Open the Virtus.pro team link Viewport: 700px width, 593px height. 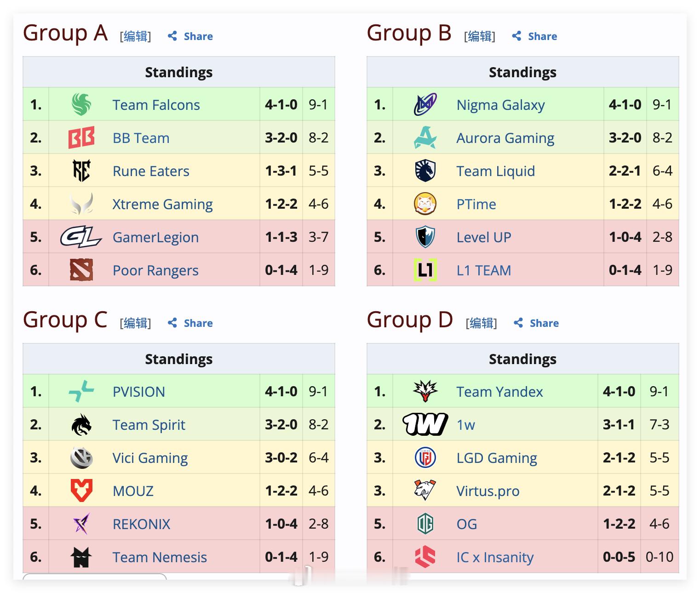[x=488, y=491]
